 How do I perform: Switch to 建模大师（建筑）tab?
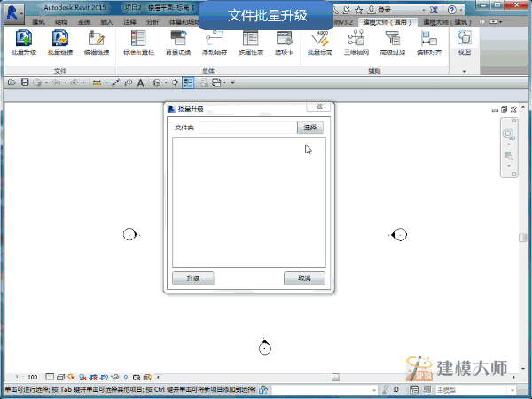tap(447, 22)
